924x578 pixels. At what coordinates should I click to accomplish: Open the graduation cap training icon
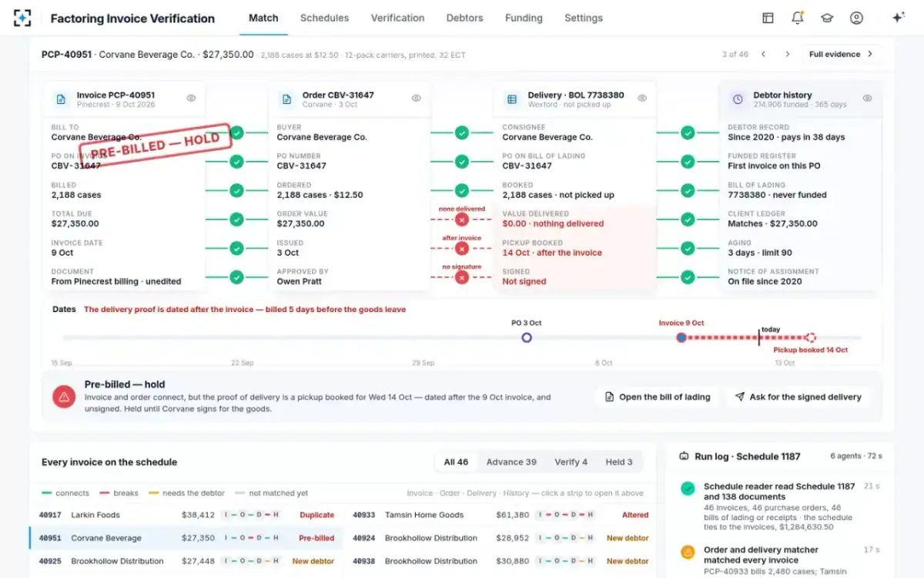(x=827, y=18)
